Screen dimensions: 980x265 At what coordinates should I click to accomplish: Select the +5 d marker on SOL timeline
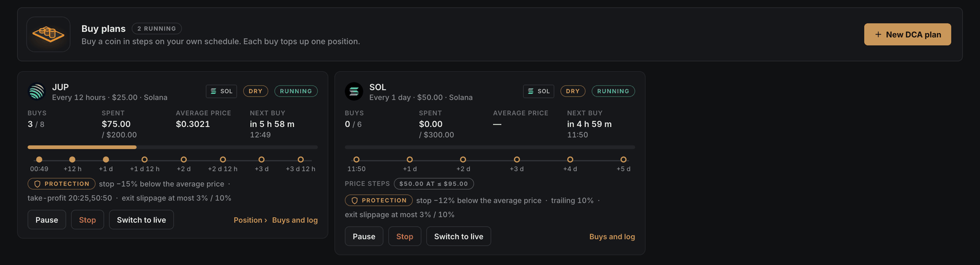(x=624, y=159)
